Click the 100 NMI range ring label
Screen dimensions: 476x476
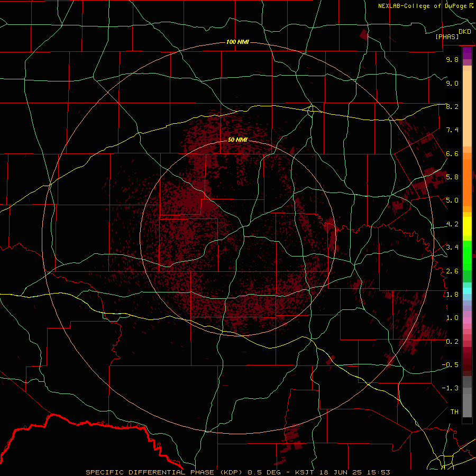(237, 42)
